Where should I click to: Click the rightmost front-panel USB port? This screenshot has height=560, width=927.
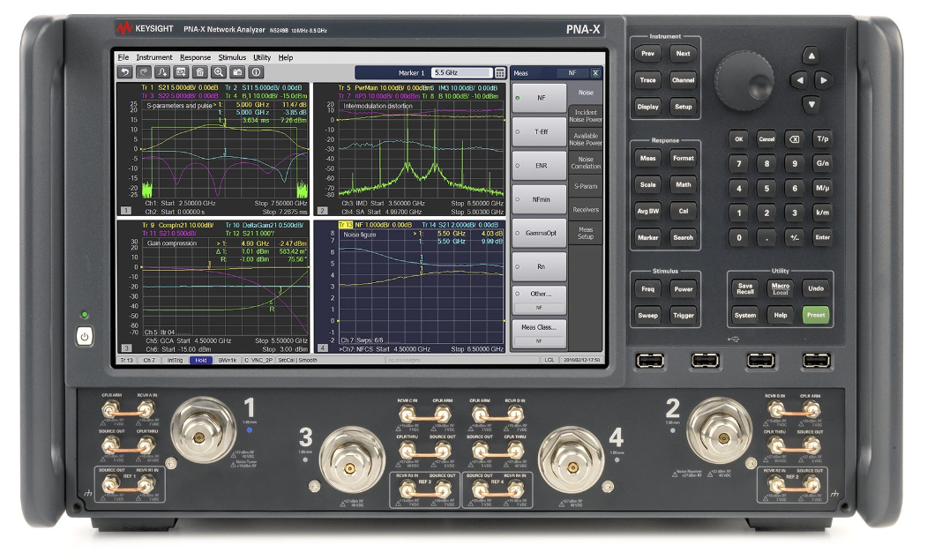[x=816, y=360]
